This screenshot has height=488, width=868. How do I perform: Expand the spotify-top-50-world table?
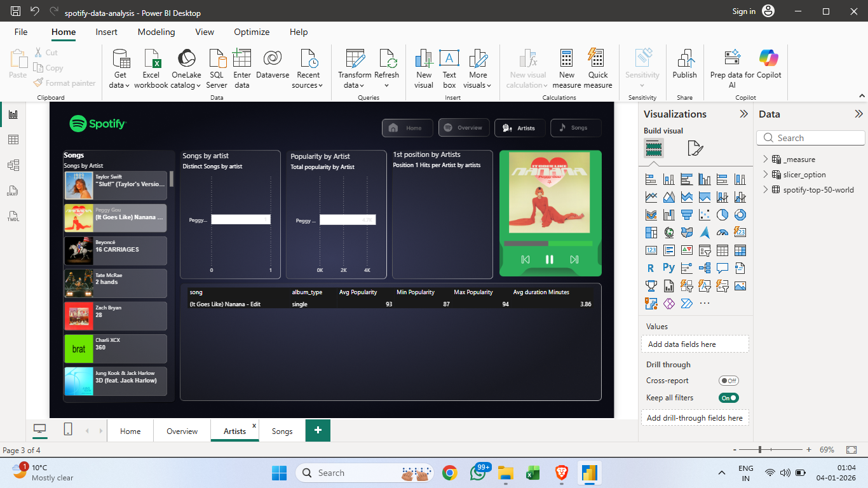point(766,190)
